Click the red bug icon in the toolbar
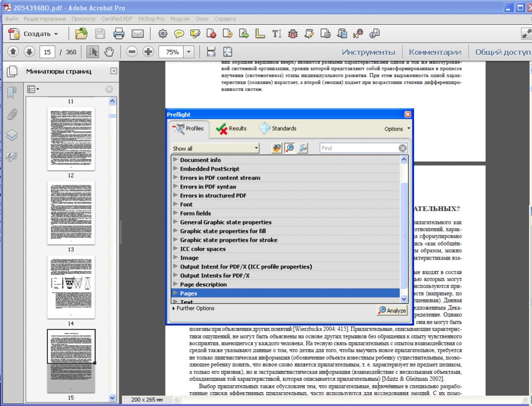 pyautogui.click(x=293, y=34)
